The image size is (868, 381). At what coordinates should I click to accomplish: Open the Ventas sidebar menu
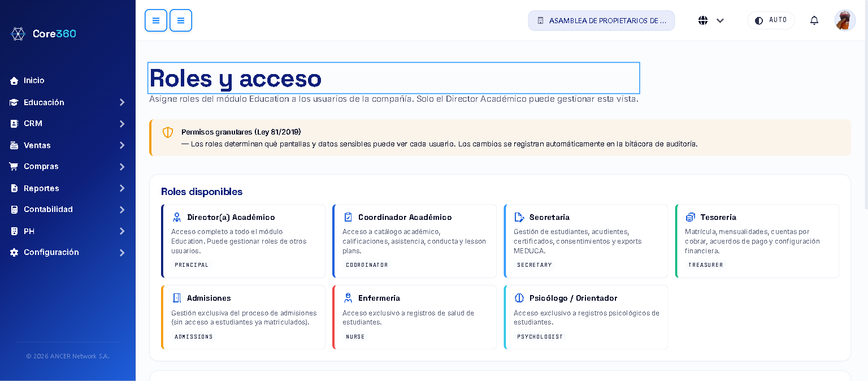(x=68, y=145)
